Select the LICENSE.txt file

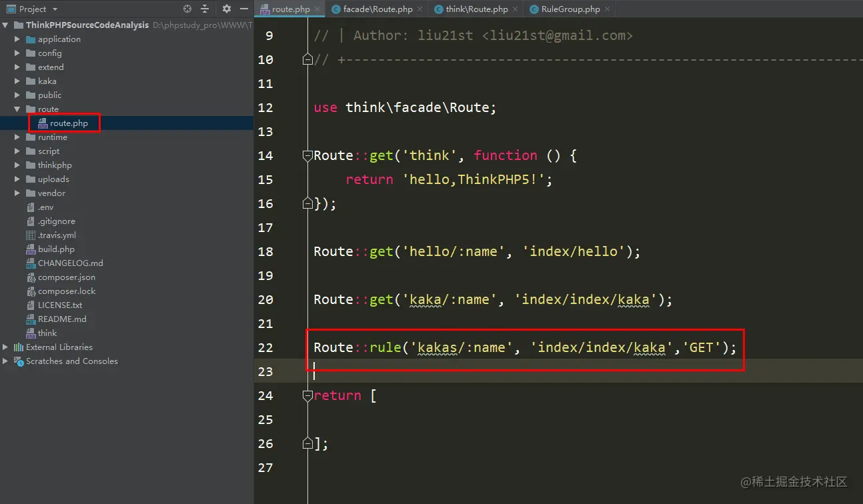(60, 305)
